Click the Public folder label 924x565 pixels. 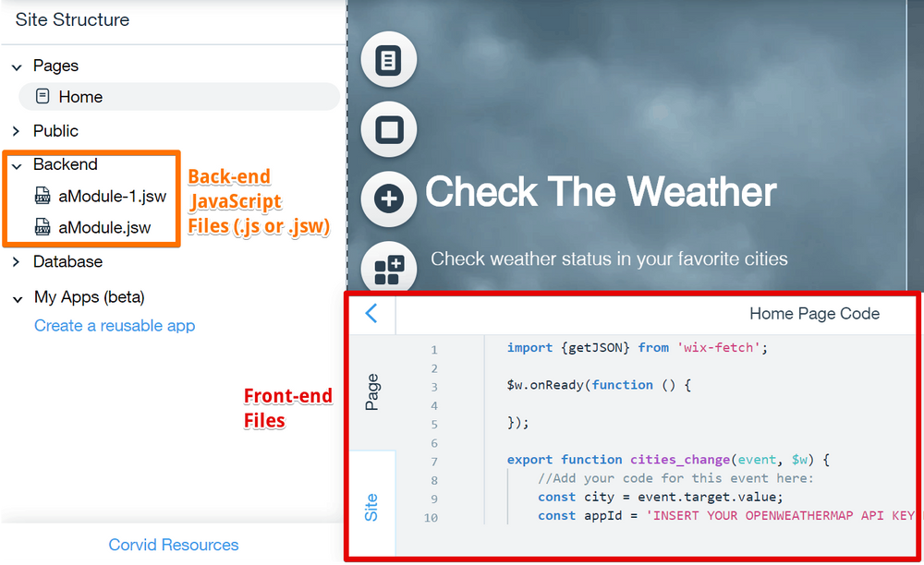55,131
